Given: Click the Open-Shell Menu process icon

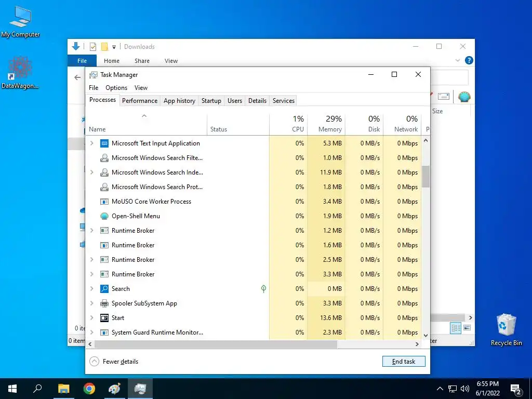Looking at the screenshot, I should pyautogui.click(x=104, y=216).
